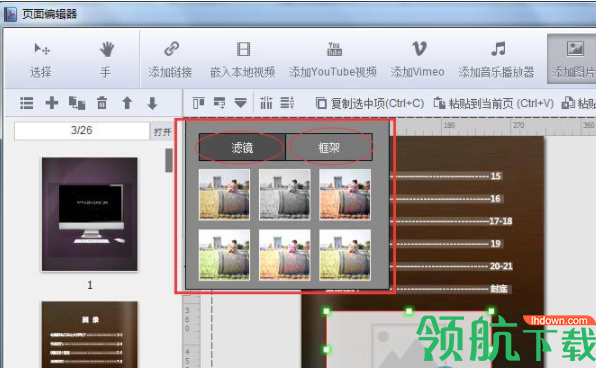Click the 打开 button beside page field
Viewport: 596px width, 368px height.
coord(162,132)
